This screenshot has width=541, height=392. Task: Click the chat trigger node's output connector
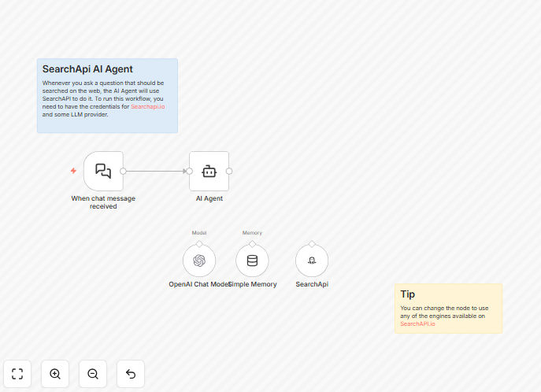click(123, 171)
